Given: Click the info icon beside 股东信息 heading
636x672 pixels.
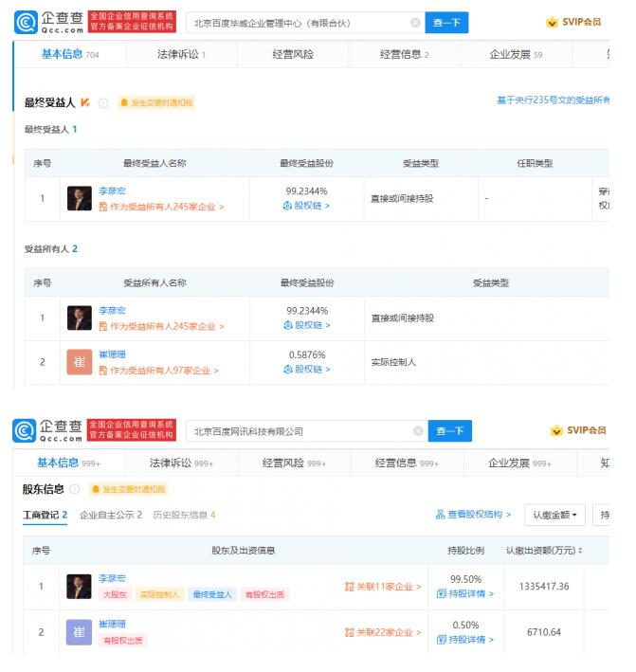Looking at the screenshot, I should click(75, 489).
